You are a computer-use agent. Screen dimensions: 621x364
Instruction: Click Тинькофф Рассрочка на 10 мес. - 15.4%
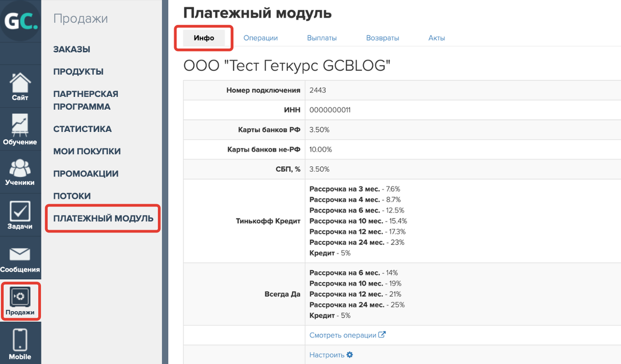coord(358,222)
